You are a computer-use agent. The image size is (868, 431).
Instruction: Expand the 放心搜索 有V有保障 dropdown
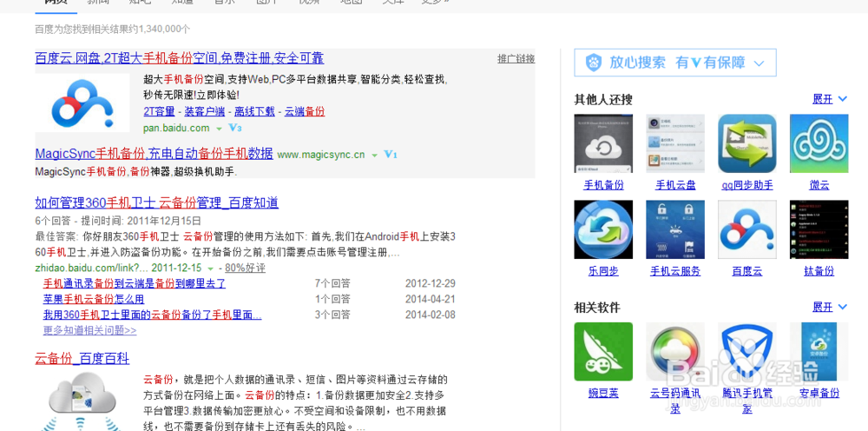pyautogui.click(x=759, y=63)
